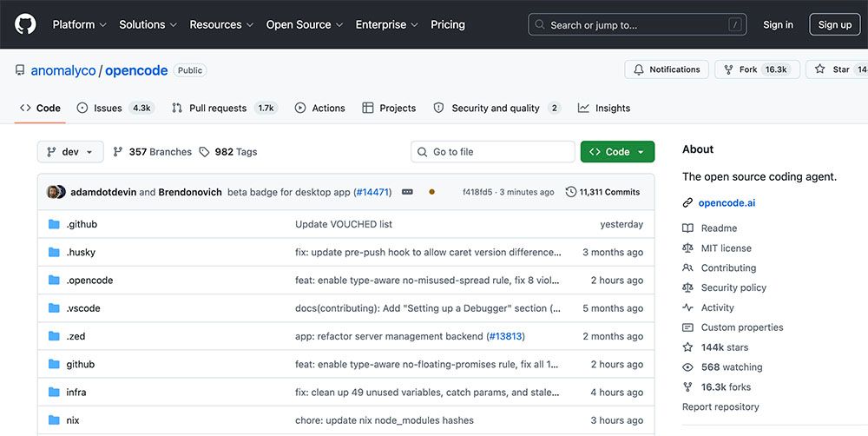Image resolution: width=868 pixels, height=436 pixels.
Task: Click the 16.3k forks link in About
Action: [x=726, y=386]
